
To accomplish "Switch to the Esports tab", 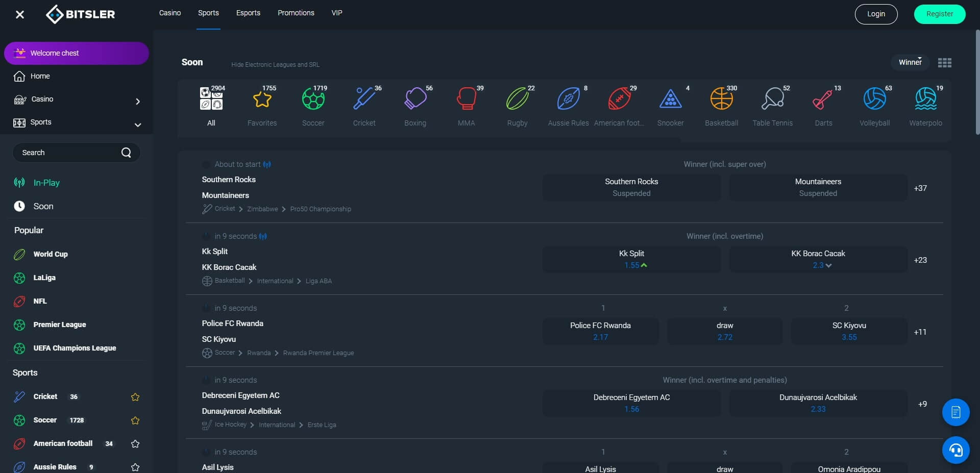I will [248, 13].
